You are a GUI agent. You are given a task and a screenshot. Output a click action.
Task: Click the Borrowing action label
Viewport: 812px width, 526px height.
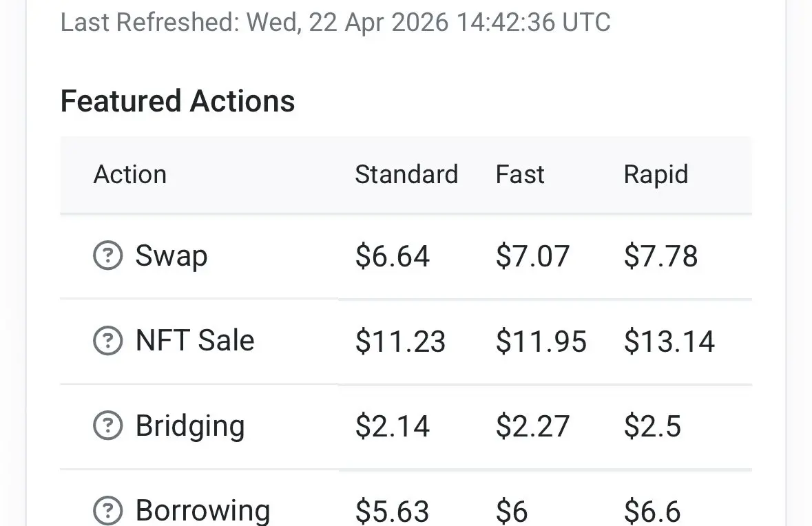pyautogui.click(x=202, y=511)
